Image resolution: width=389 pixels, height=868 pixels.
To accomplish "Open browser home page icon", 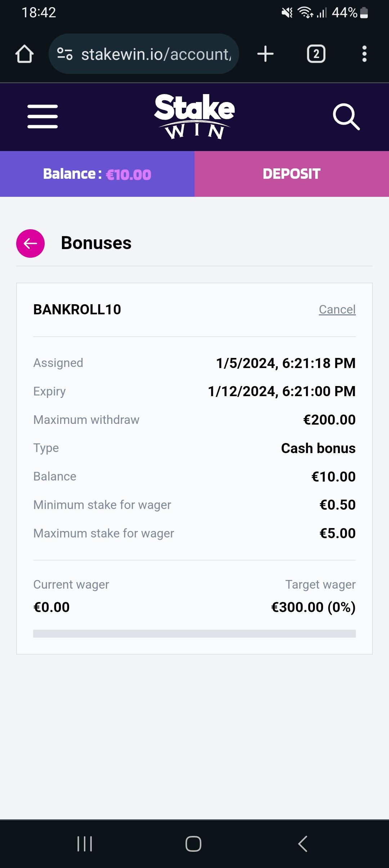I will [24, 54].
